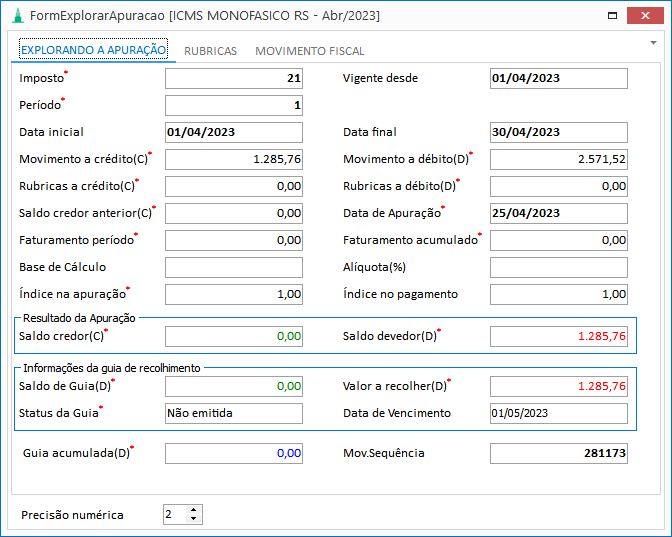
Task: Select the EXPLORANDO A APURAÇÃO tab
Action: click(x=93, y=50)
